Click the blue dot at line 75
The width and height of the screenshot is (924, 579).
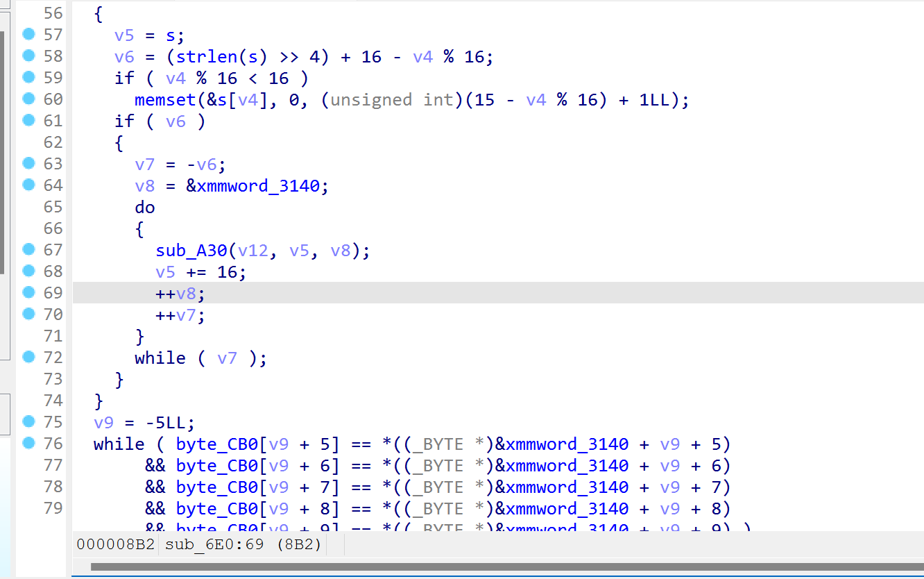pyautogui.click(x=28, y=421)
